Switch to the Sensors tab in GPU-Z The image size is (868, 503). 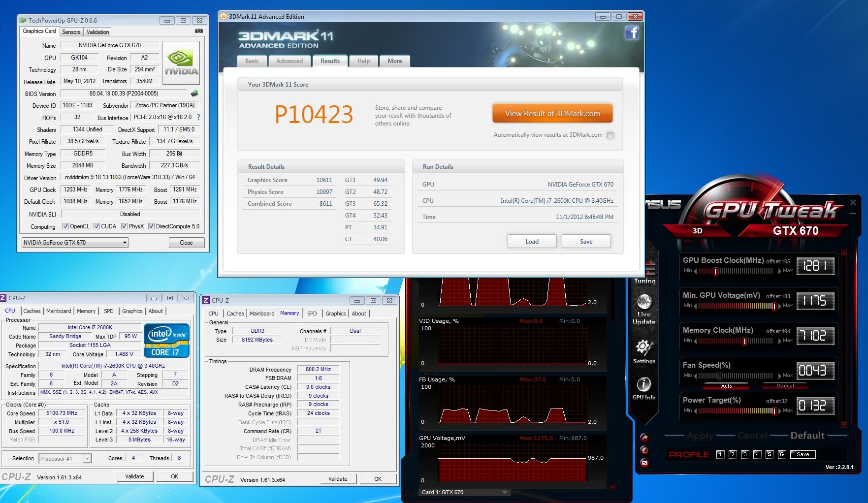[x=71, y=32]
